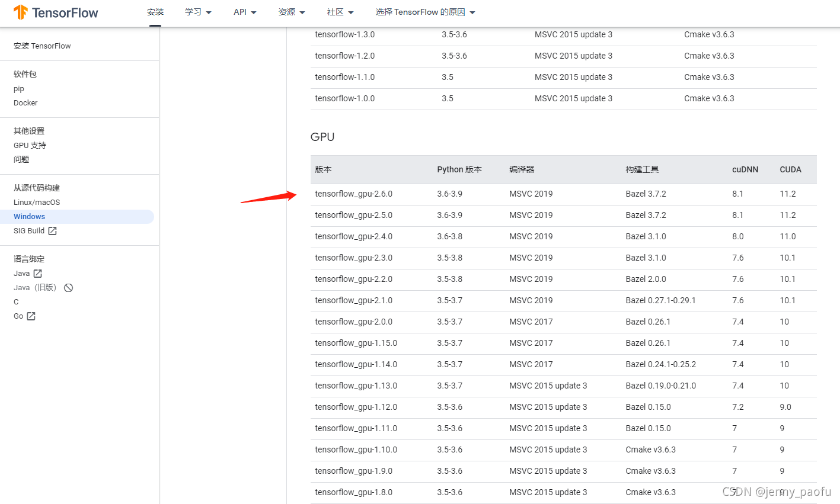Click the tensorflow_gpu-1.8.0 cell

click(x=354, y=492)
